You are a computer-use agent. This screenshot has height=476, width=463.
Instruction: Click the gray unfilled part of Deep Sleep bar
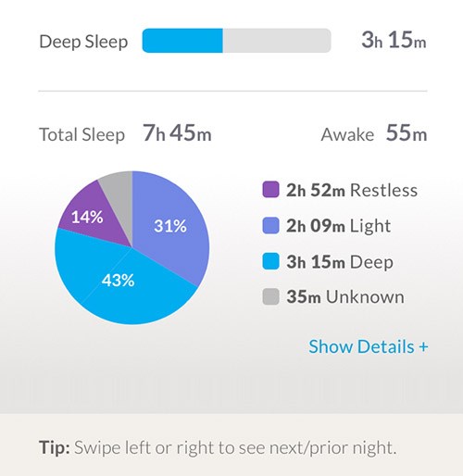tap(277, 41)
